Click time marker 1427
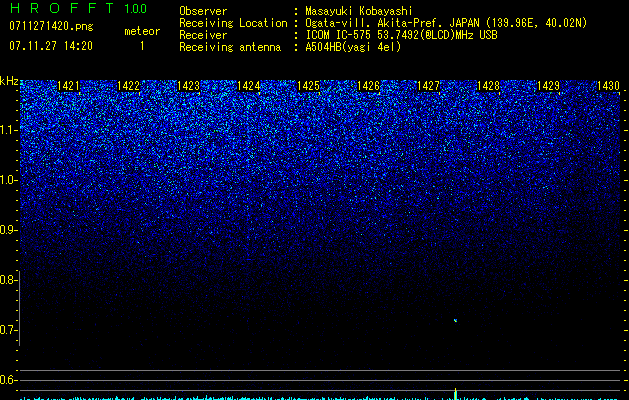 428,86
